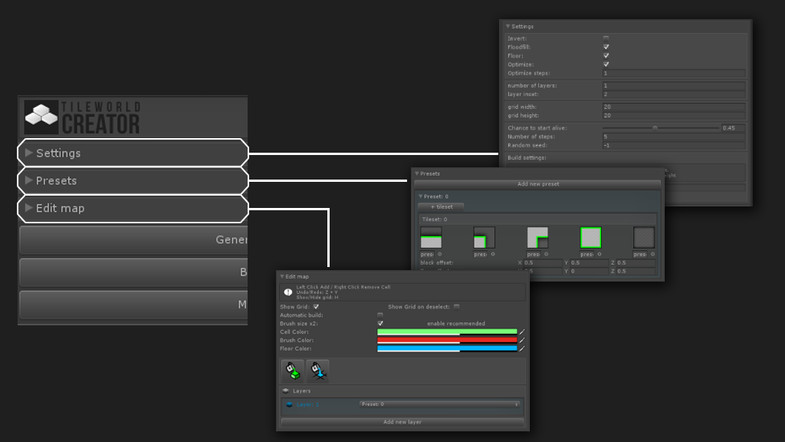Uncheck the Floor checkbox
Viewport: 785px width, 442px height.
(x=606, y=56)
